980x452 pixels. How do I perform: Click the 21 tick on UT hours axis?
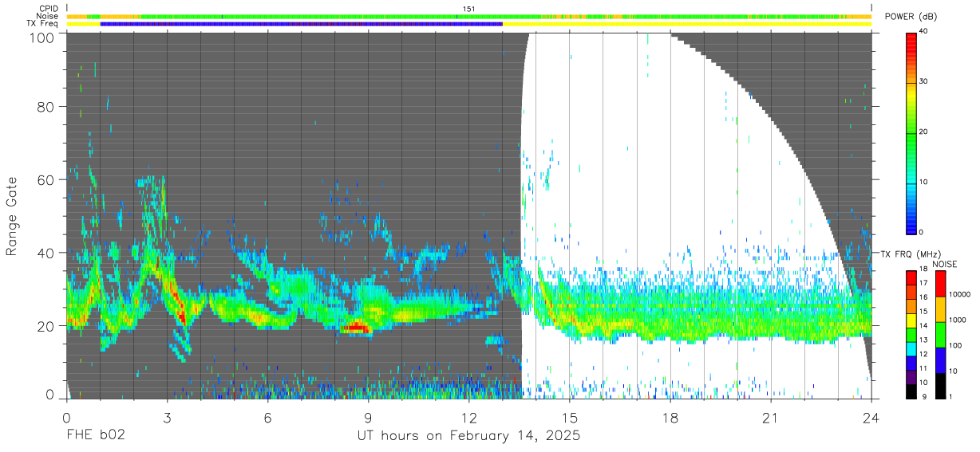(770, 418)
